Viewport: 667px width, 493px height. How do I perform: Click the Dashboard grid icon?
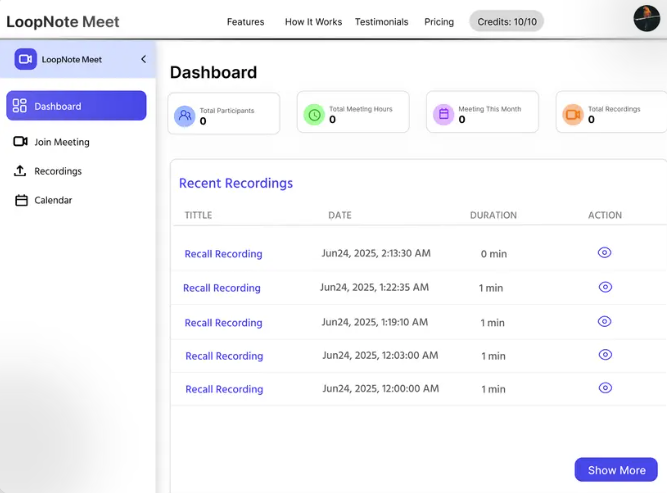point(20,105)
